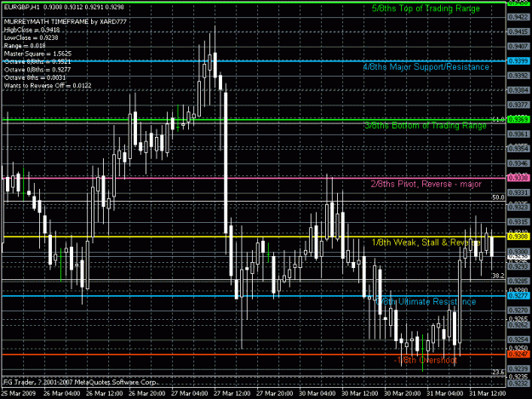Click the pink 0.9338 price tag

click(x=518, y=178)
